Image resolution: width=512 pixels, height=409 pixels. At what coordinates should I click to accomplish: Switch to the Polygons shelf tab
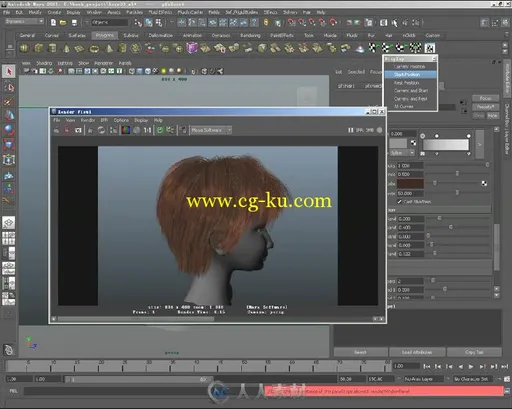[105, 35]
